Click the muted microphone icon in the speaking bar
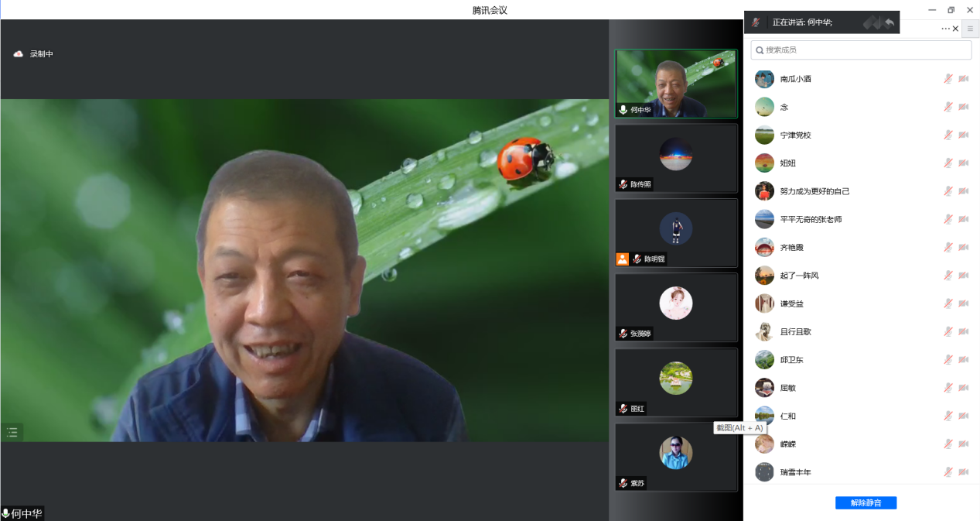 pos(756,22)
